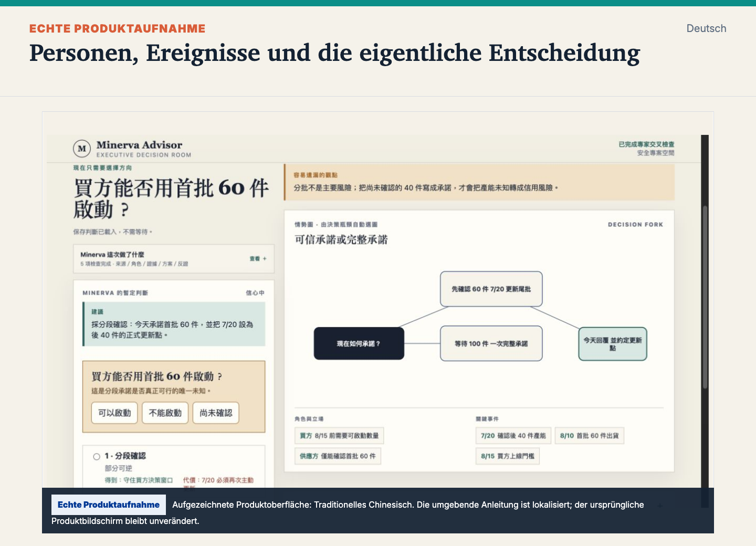756x546 pixels.
Task: Expand the 查看 + panel for Minerva 這次做了什麼
Action: [258, 258]
